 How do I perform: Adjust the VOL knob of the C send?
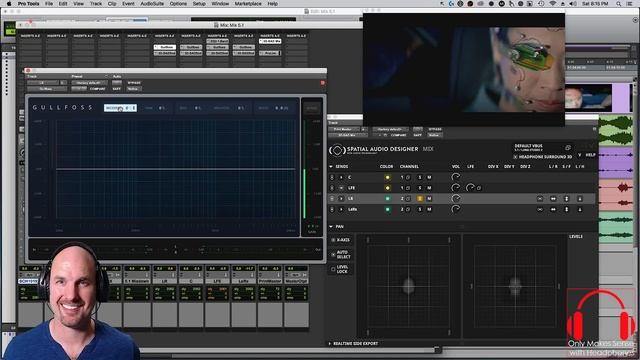456,177
